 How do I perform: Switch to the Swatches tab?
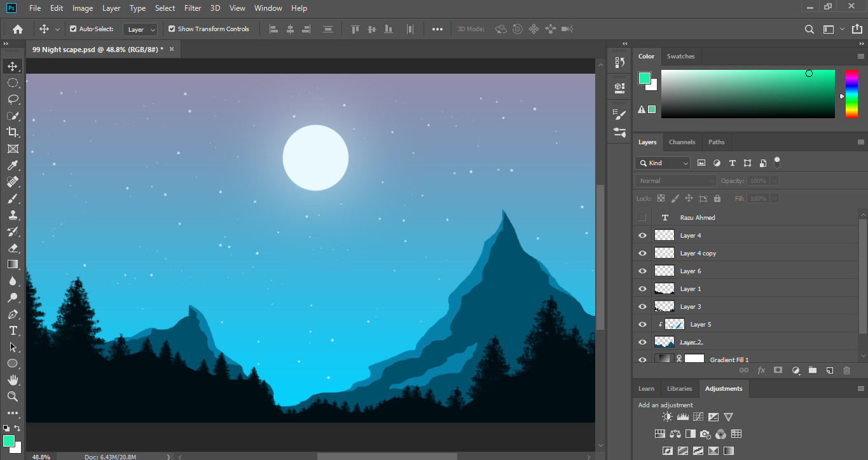(x=680, y=57)
